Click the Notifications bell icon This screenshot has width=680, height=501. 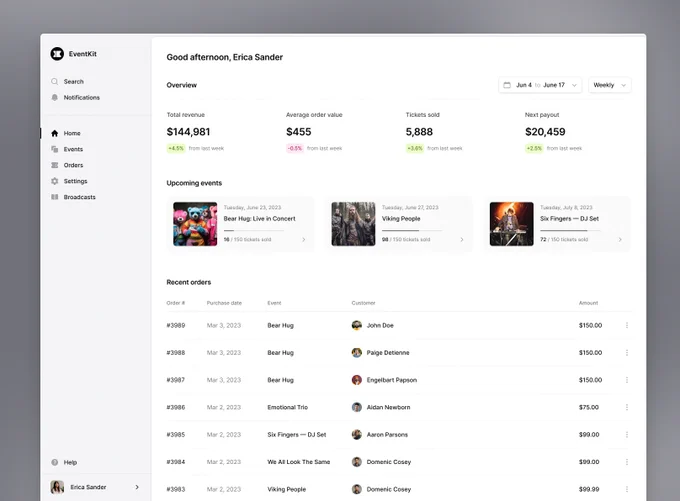pyautogui.click(x=55, y=98)
